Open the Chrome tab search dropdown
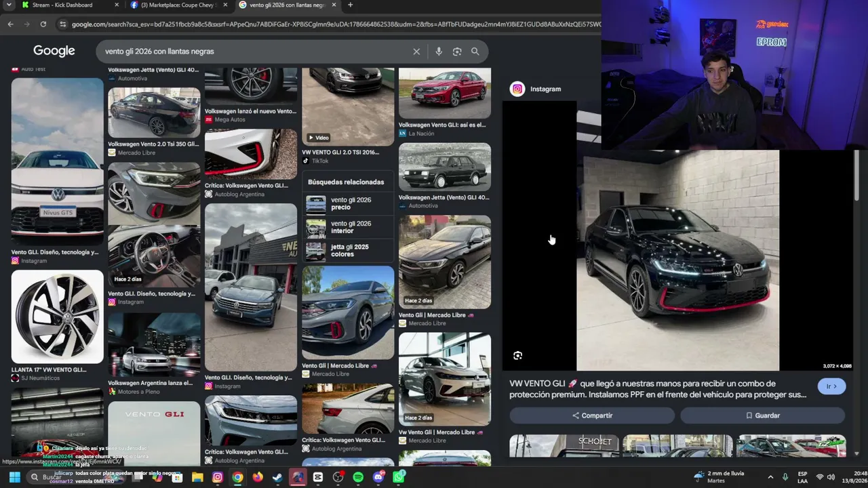The height and width of the screenshot is (488, 868). pos(9,5)
